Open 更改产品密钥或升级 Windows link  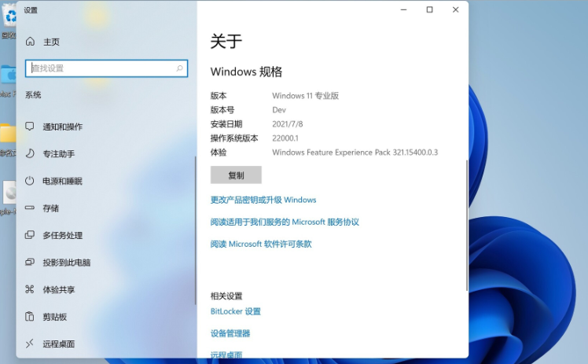(x=263, y=200)
